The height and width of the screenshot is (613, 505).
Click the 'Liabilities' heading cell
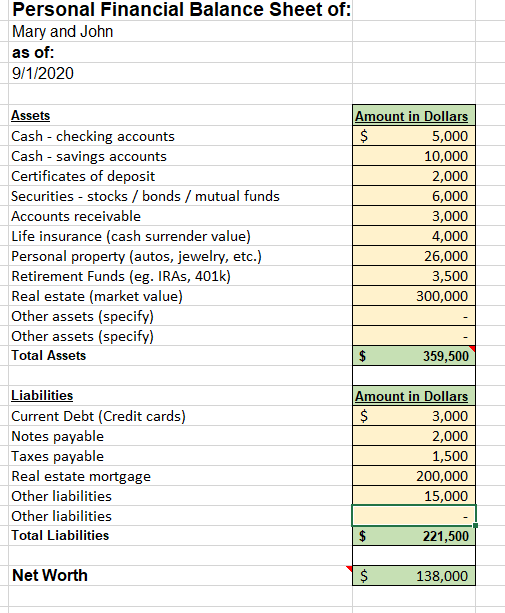181,395
